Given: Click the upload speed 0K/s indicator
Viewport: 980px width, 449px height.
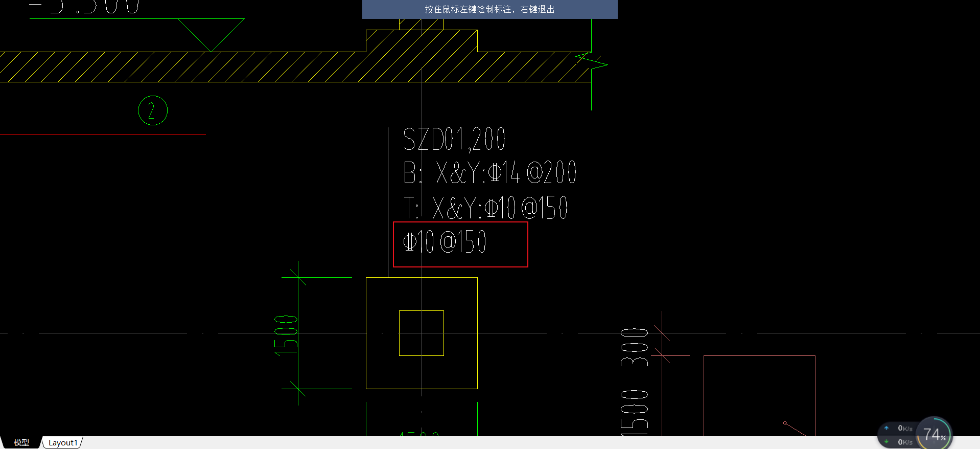Looking at the screenshot, I should click(899, 429).
